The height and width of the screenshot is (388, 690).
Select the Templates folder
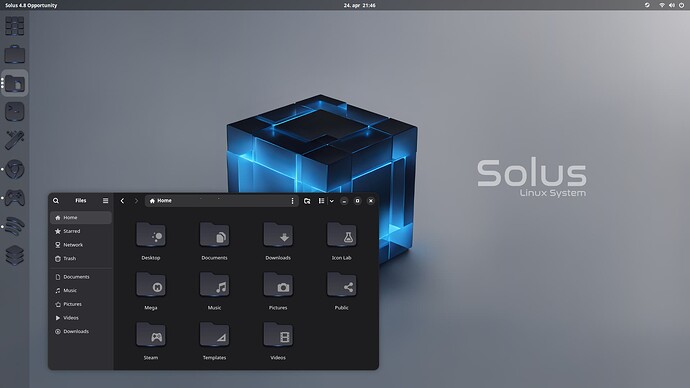[x=214, y=335]
